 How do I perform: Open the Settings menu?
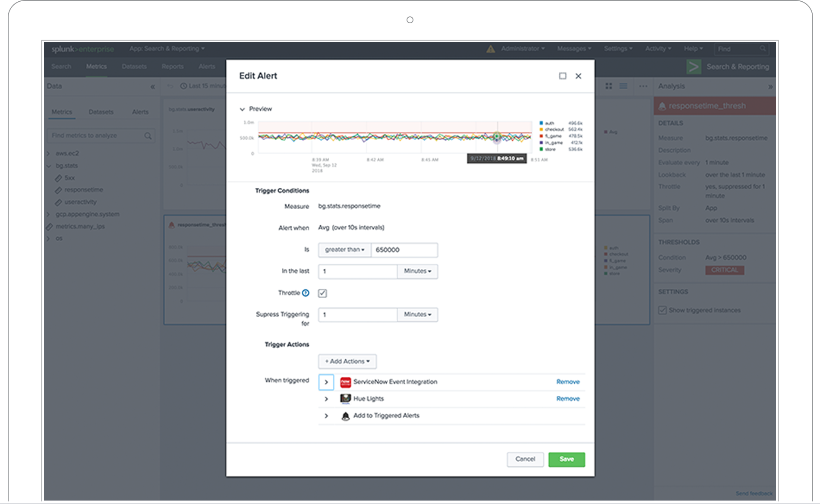[618, 49]
